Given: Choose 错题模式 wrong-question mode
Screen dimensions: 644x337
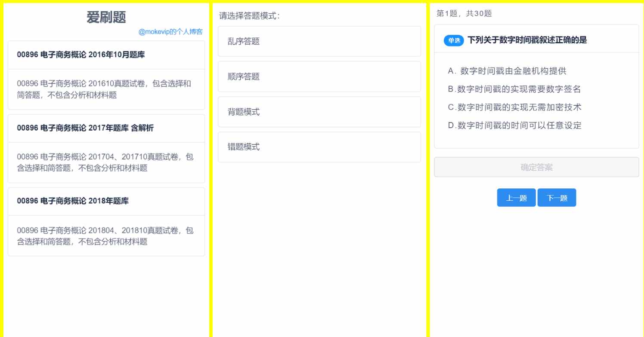Looking at the screenshot, I should point(319,147).
